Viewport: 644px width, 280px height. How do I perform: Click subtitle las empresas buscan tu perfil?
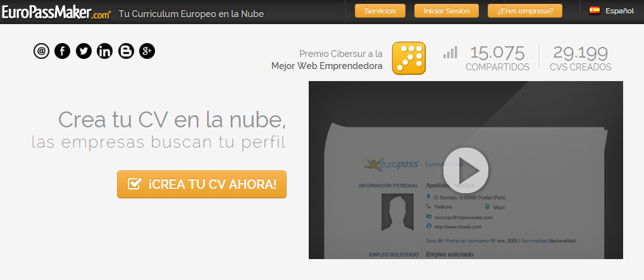tap(159, 143)
